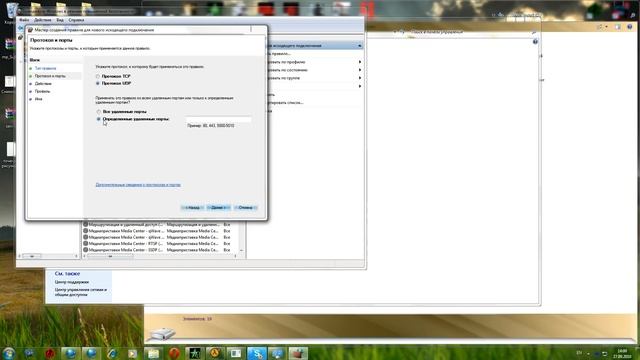
Task: Collapse the outbound rules actions header
Action: pyautogui.click(x=360, y=46)
